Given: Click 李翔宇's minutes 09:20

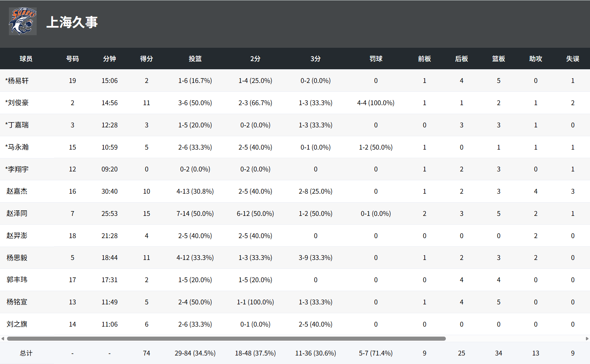Looking at the screenshot, I should pyautogui.click(x=109, y=169).
